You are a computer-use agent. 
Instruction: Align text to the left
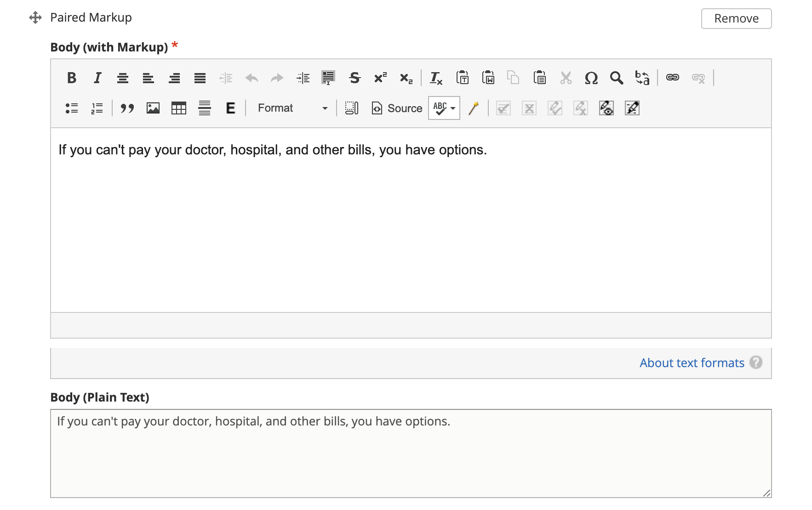point(148,78)
